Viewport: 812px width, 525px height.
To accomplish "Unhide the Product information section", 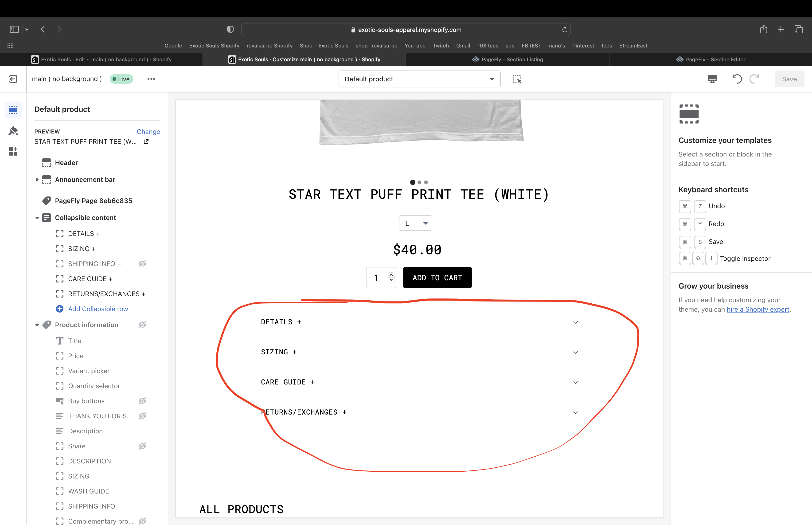I will 142,325.
